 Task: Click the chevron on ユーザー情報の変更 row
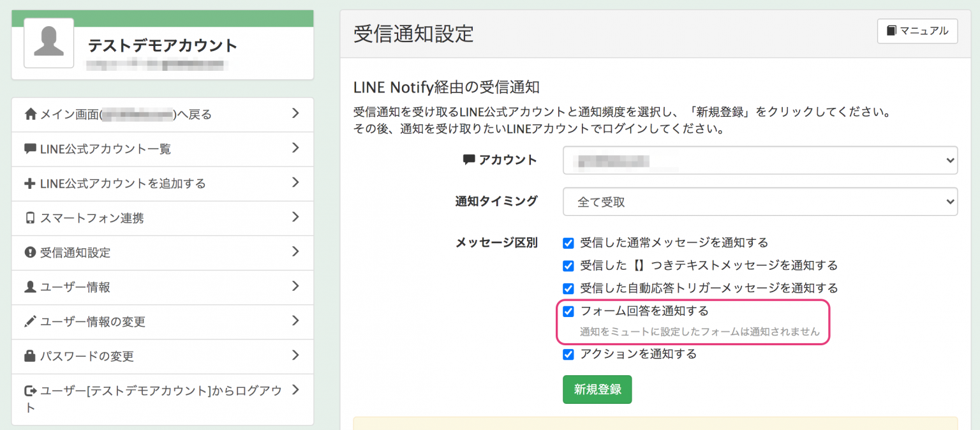[295, 320]
